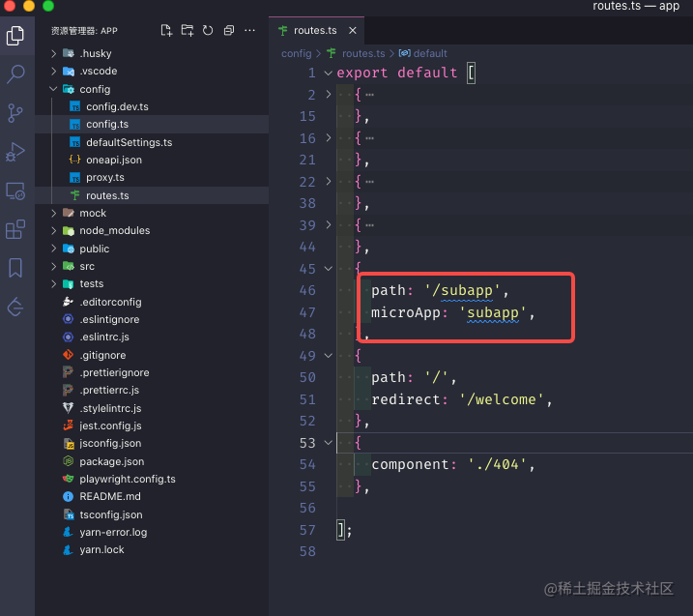Collapse all folders in explorer

click(x=229, y=30)
